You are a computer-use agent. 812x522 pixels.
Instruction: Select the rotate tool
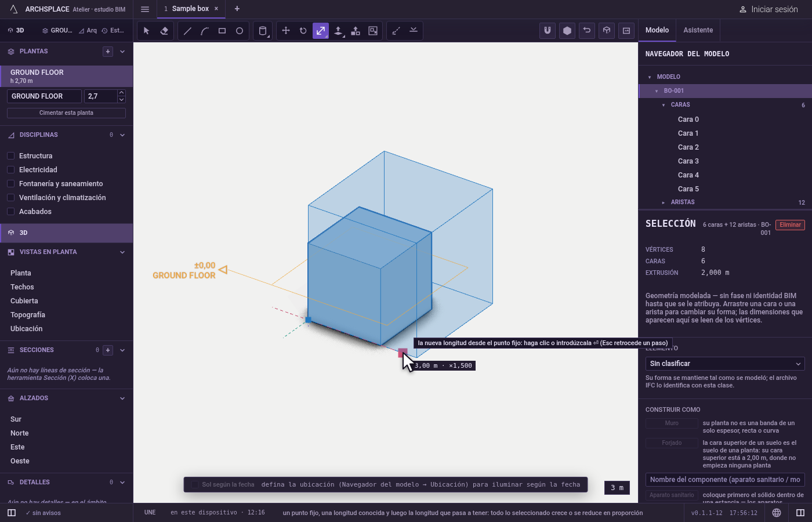303,31
